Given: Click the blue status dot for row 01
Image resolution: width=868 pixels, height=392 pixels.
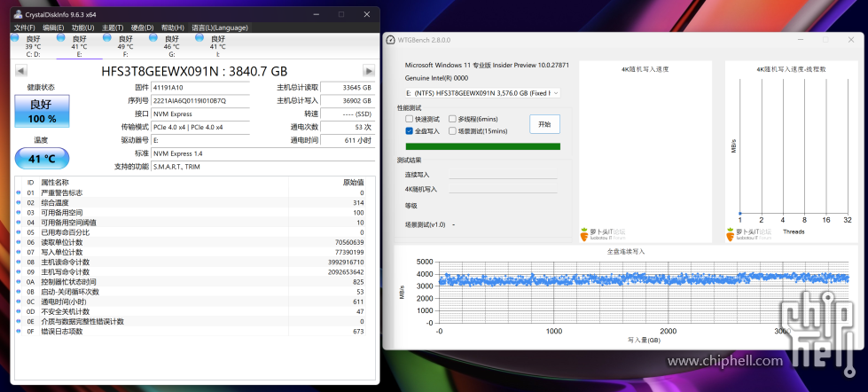Looking at the screenshot, I should (x=19, y=192).
